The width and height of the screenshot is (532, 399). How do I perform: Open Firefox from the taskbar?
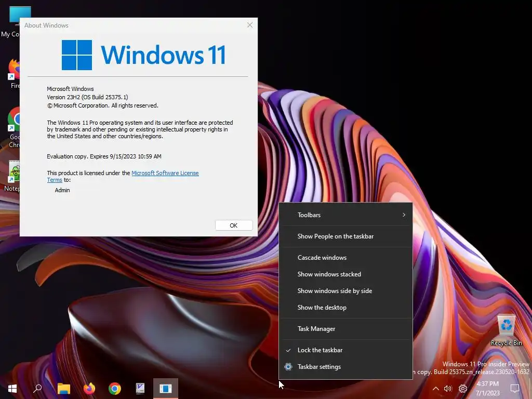[89, 389]
